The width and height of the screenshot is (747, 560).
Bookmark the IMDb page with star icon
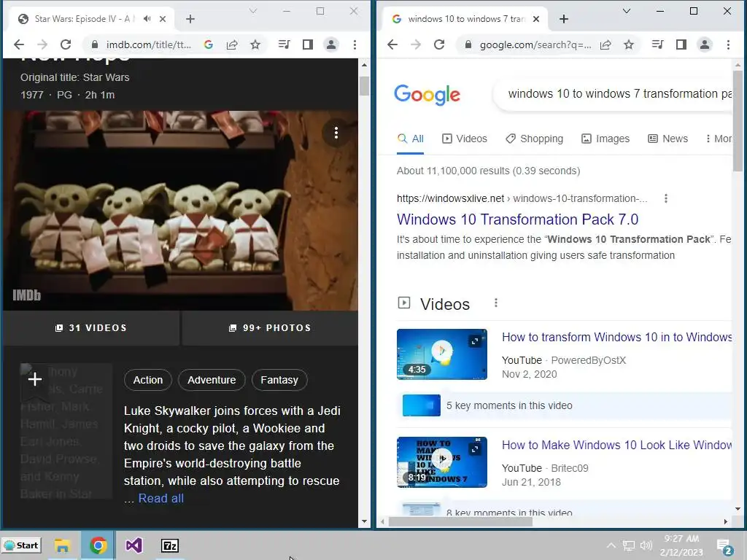(x=255, y=44)
